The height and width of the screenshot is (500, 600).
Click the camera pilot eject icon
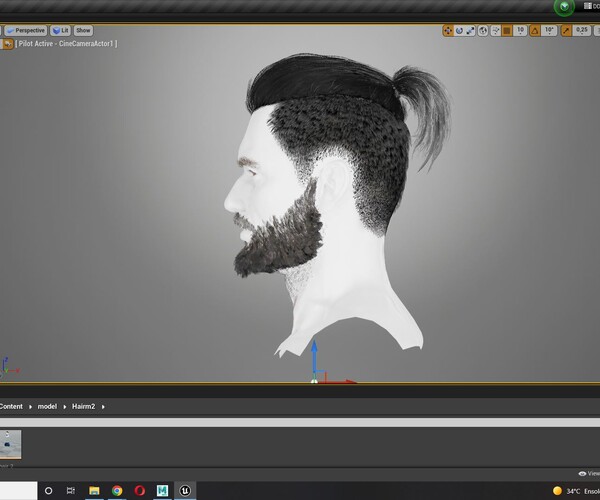click(x=7, y=44)
